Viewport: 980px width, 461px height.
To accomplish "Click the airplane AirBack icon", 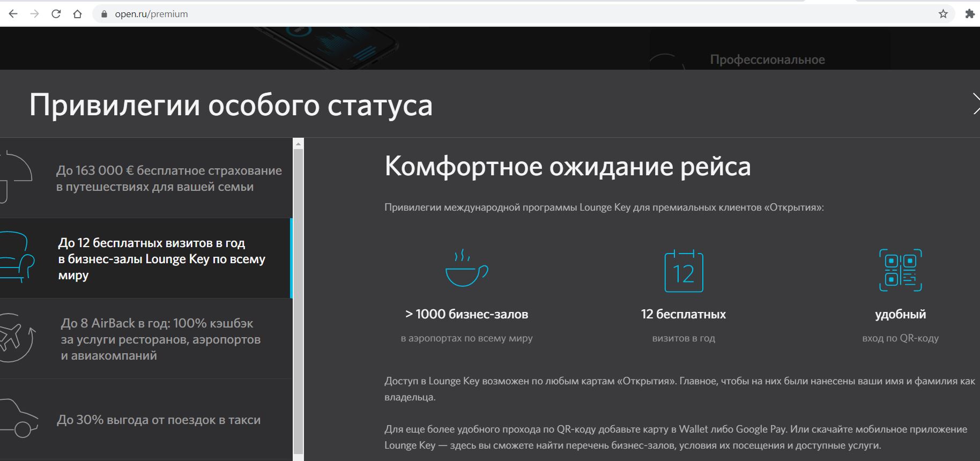I will (17, 338).
